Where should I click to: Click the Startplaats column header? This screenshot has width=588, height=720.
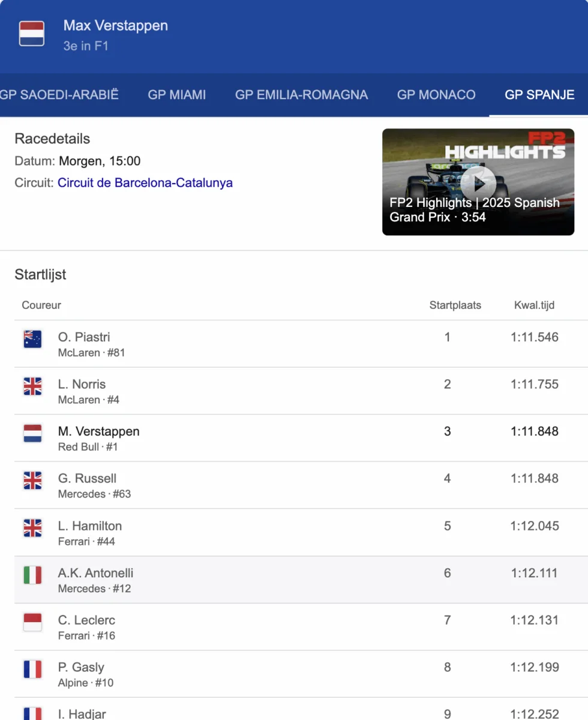[455, 305]
